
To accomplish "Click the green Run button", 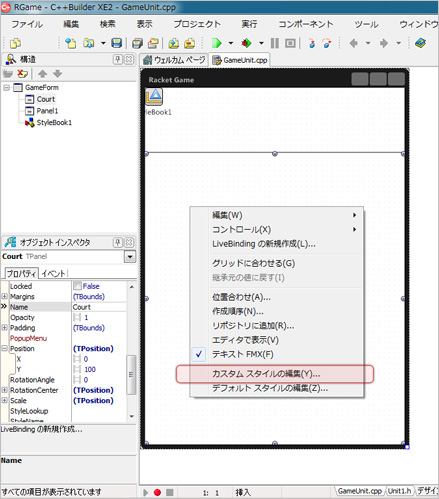I will 217,43.
